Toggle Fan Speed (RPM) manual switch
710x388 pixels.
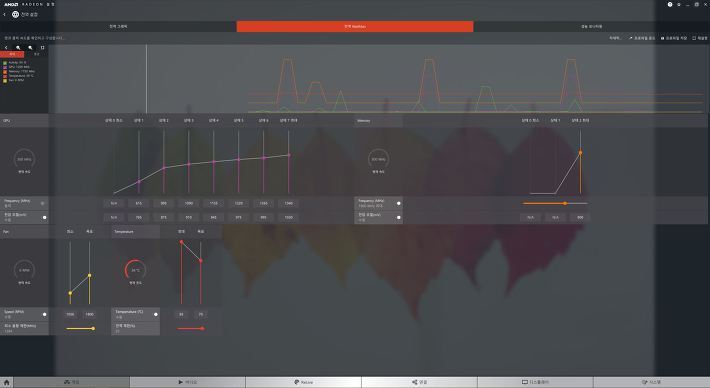click(44, 314)
